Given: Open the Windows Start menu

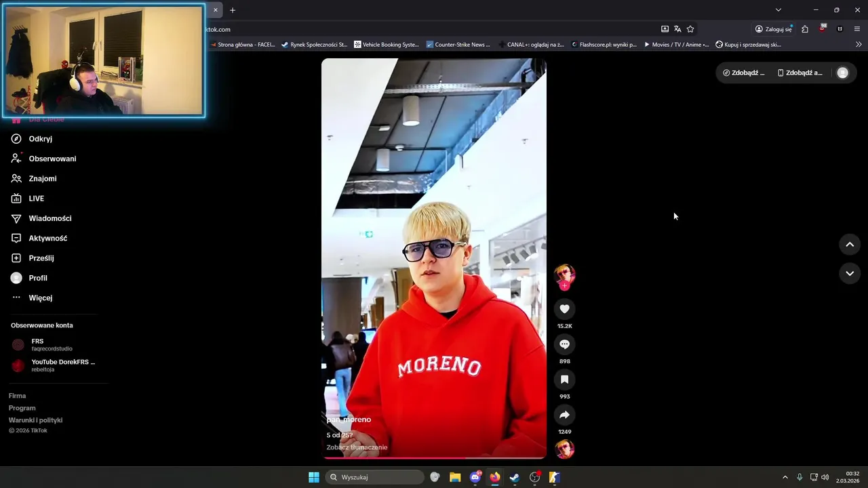Looking at the screenshot, I should tap(314, 477).
